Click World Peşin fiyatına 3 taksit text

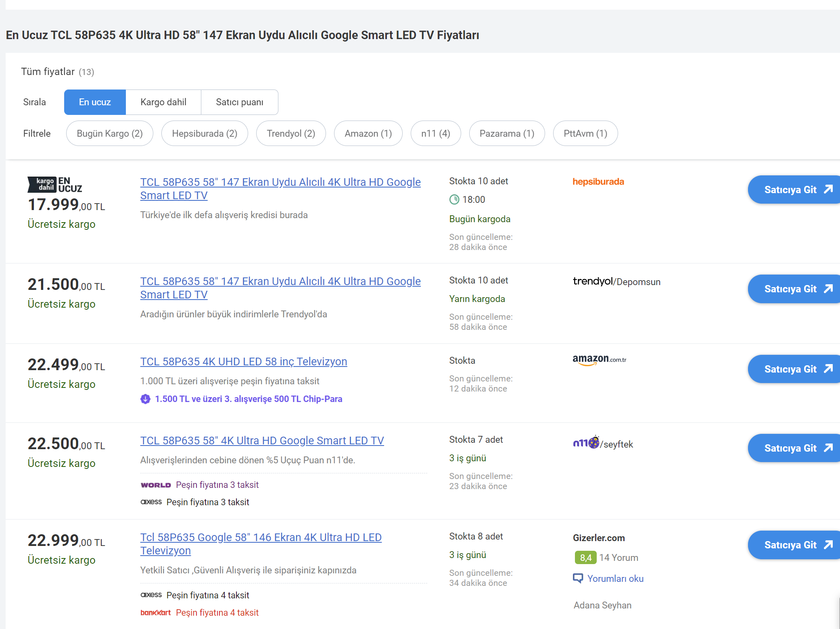(x=217, y=485)
